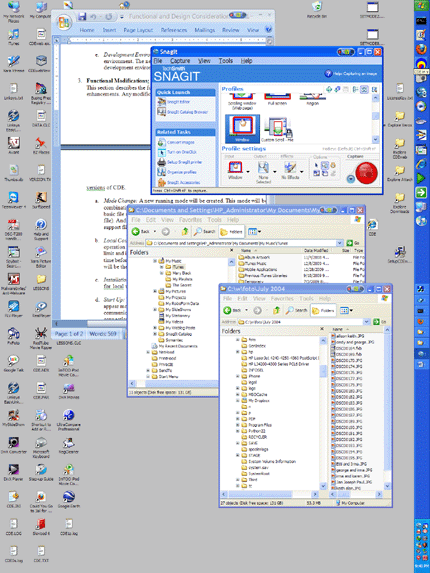Open the Snagit Output dropdown arrow
This screenshot has height=573, width=430.
point(275,171)
